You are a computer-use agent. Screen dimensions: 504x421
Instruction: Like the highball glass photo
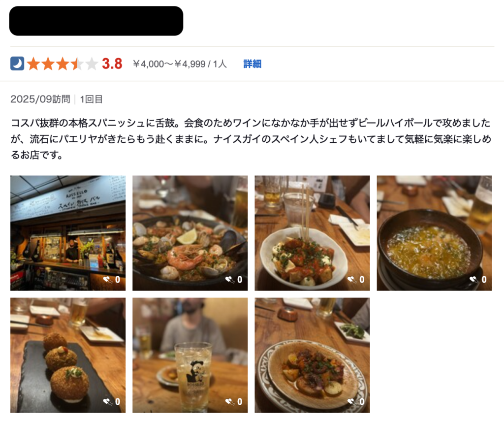(x=234, y=401)
